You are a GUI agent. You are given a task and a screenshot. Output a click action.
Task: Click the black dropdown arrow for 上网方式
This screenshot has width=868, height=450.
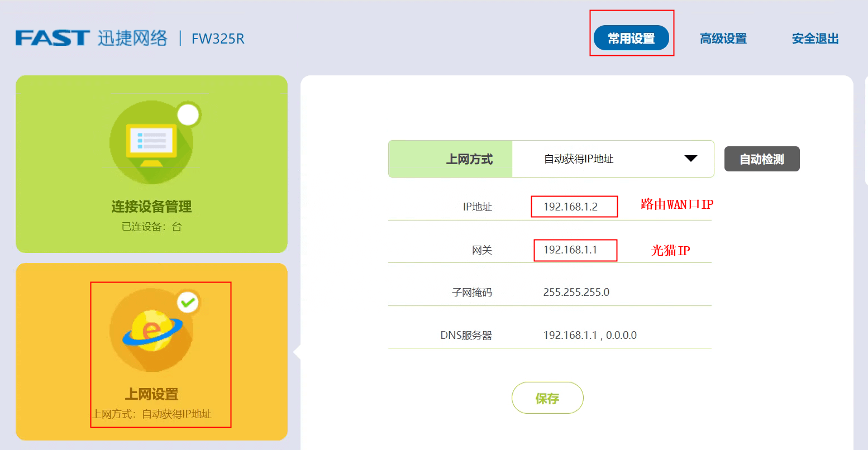[691, 159]
